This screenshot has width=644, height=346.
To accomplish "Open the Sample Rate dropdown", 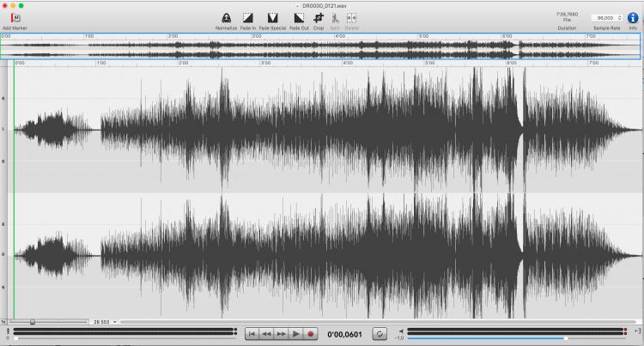I will click(x=598, y=17).
